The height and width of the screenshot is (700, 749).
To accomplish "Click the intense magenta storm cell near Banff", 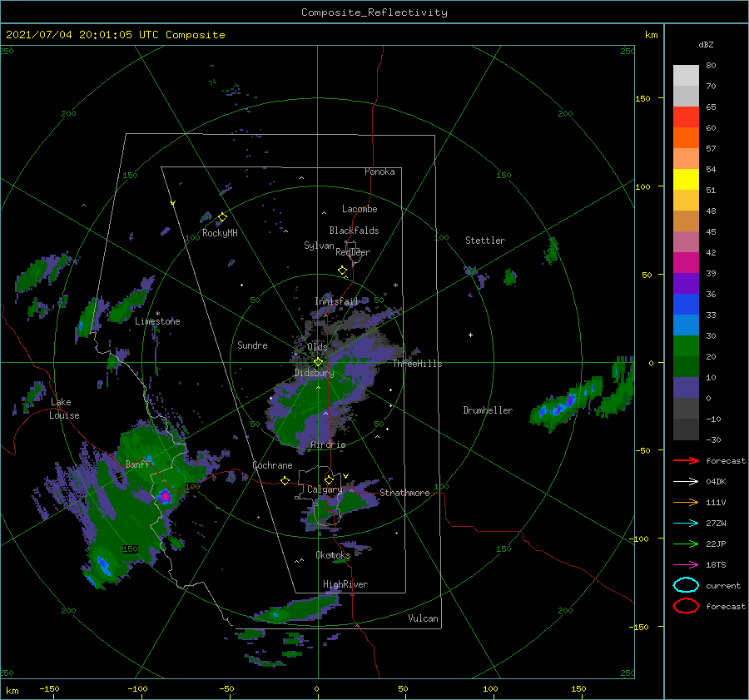I will tap(164, 496).
